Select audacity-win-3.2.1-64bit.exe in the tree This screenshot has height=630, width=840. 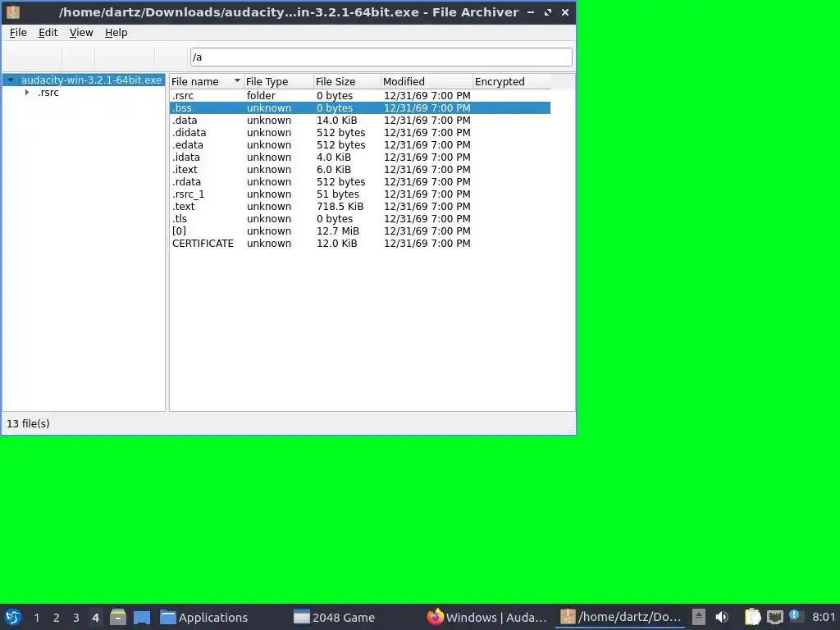91,80
